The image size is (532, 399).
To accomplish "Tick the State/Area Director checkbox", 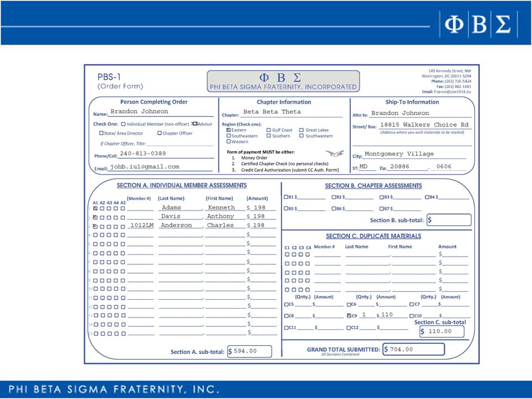I will (x=101, y=133).
